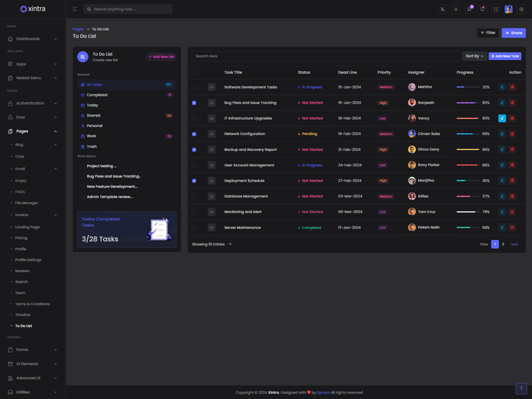
Task: Delete the Software Development Tasks row
Action: 512,87
